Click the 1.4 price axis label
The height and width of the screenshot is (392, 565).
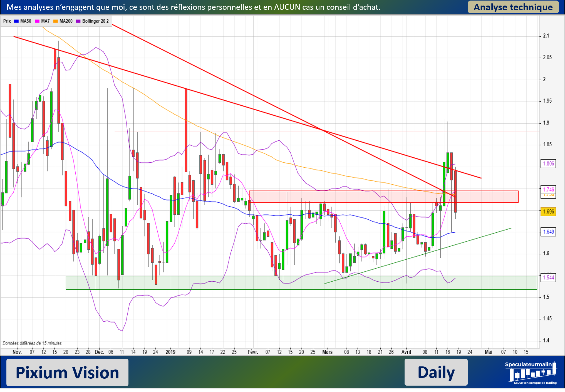click(x=546, y=341)
